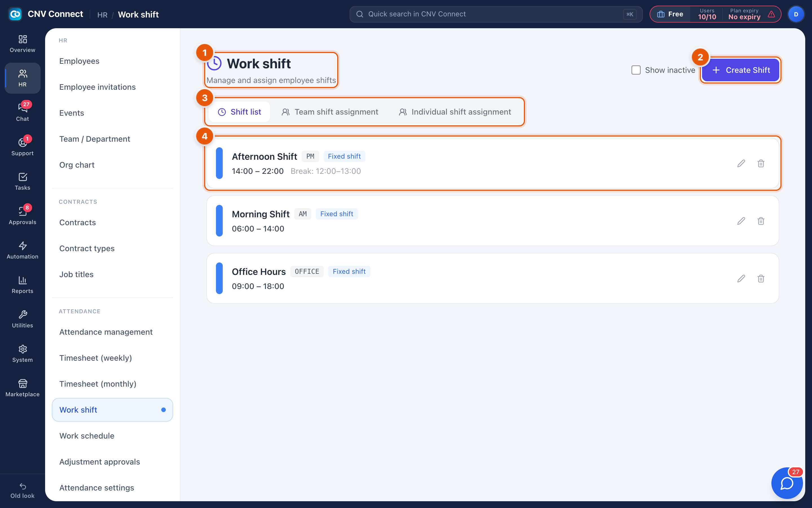Screen dimensions: 812x508
Task: Go to Team / Department
Action: tap(112, 139)
